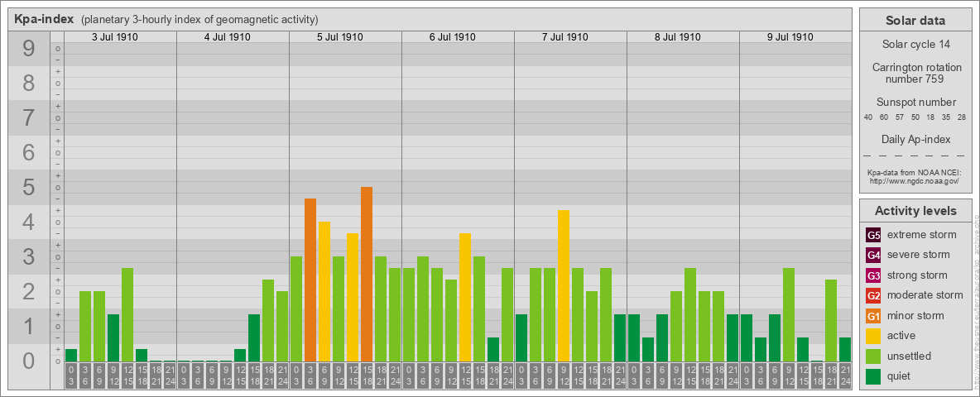This screenshot has height=397, width=980.
Task: Click the 5 Jul 0-3 green bar
Action: point(296,309)
